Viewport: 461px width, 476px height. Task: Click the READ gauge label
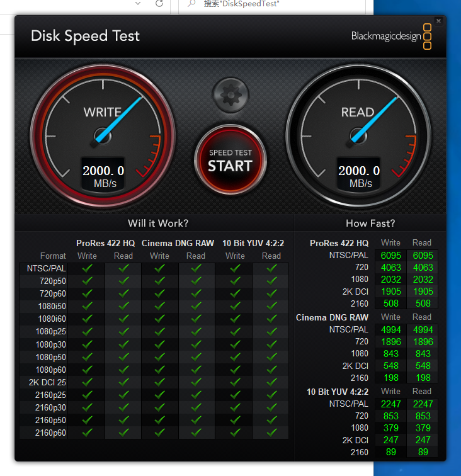pyautogui.click(x=358, y=112)
